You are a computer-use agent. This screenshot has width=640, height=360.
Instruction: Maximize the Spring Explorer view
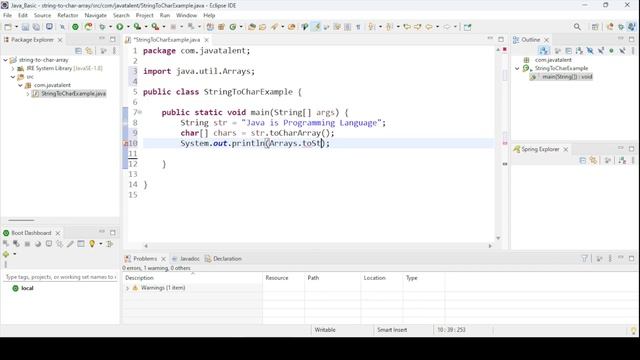(x=632, y=149)
